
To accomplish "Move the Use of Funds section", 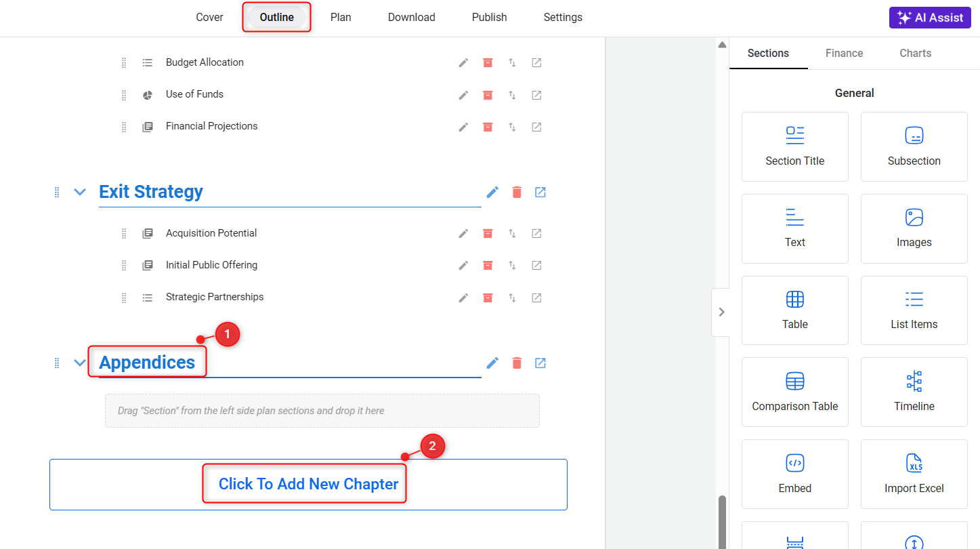I will [513, 95].
